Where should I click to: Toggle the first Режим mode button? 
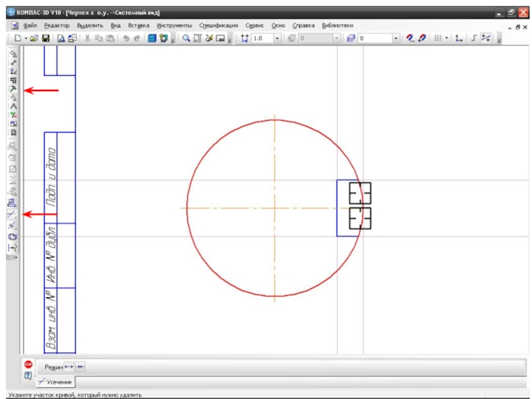(x=68, y=367)
